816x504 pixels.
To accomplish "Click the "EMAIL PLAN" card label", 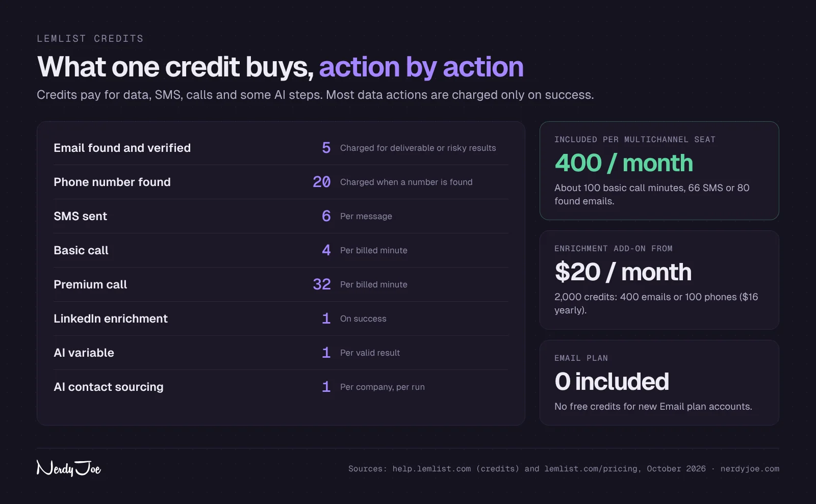I will point(581,358).
